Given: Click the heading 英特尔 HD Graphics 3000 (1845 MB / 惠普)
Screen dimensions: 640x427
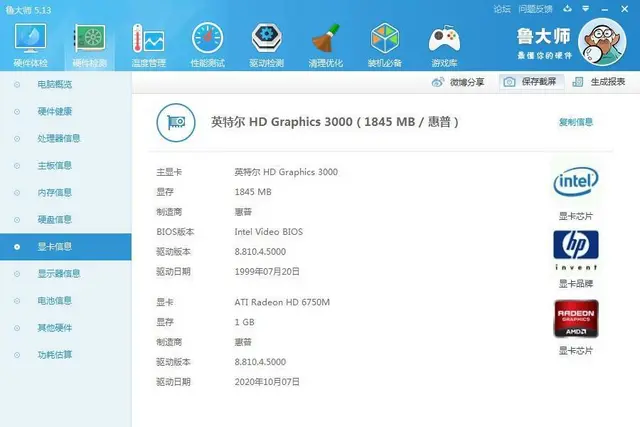Looking at the screenshot, I should click(335, 122).
